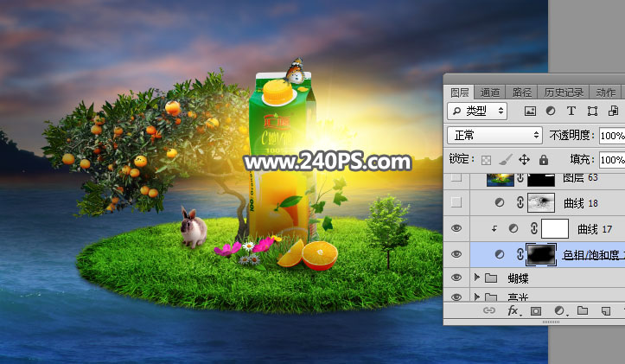Click the type layer filter icon

tap(571, 112)
